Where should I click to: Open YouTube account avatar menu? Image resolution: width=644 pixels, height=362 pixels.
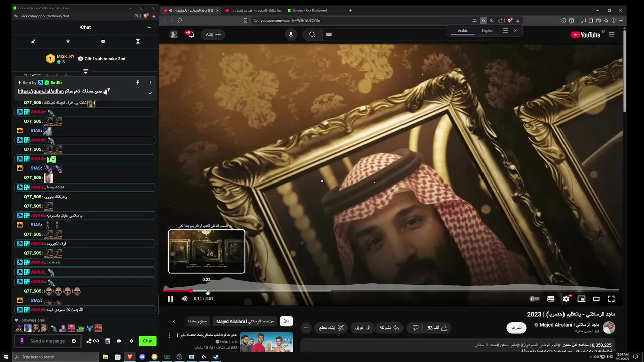pyautogui.click(x=174, y=34)
